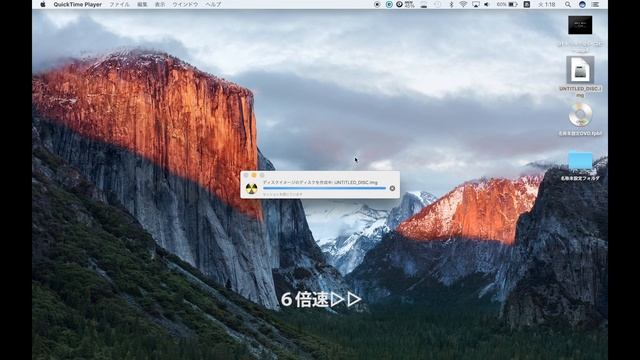Click the input source icon in menu bar
This screenshot has height=360, width=640.
coord(527,4)
